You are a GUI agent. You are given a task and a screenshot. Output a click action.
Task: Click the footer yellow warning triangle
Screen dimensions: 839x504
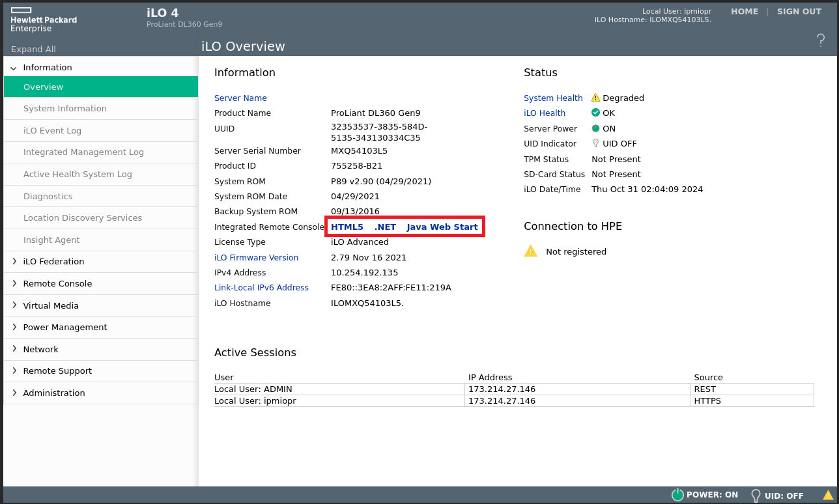pos(828,495)
